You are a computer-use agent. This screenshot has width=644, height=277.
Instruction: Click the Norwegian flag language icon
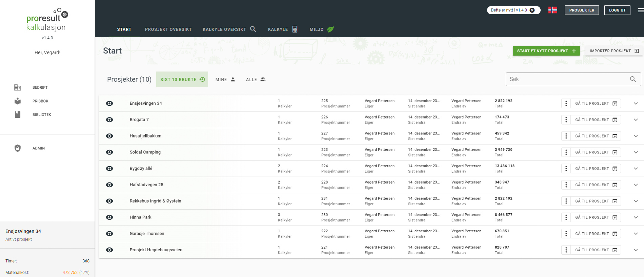click(x=552, y=10)
